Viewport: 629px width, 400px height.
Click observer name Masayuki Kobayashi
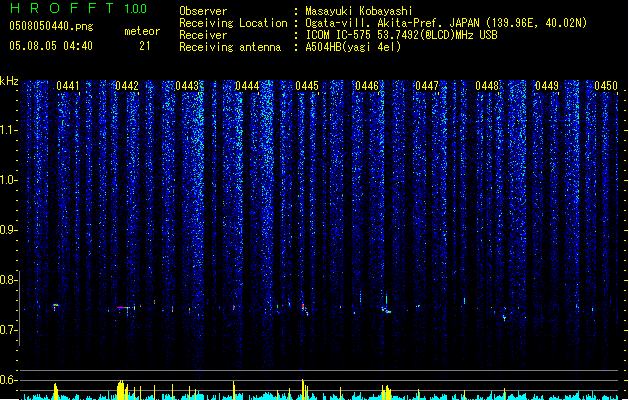click(x=359, y=11)
